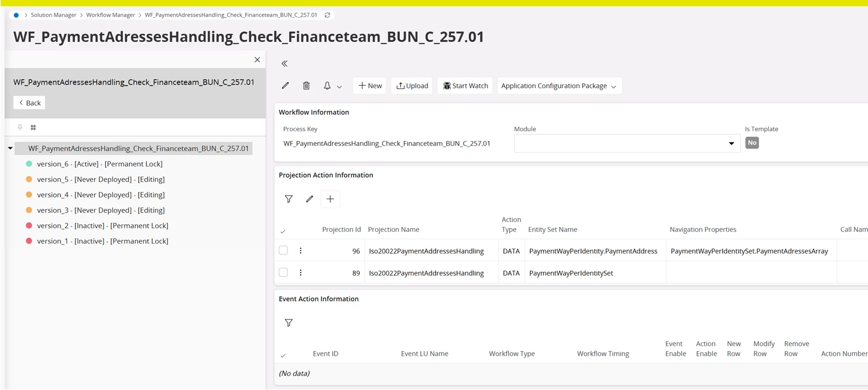The height and width of the screenshot is (390, 868).
Task: Sort by Projection Id column header
Action: pyautogui.click(x=341, y=229)
